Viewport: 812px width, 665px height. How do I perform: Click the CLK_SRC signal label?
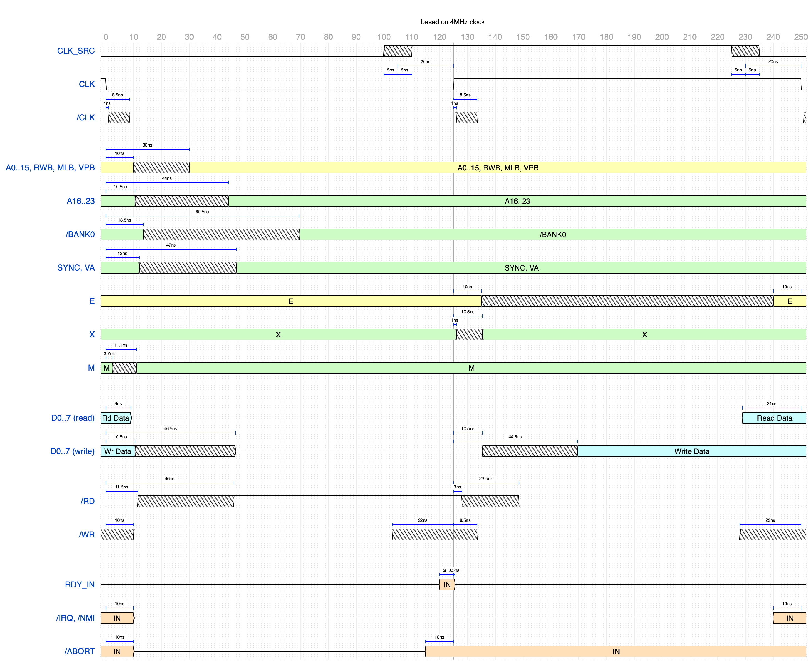pyautogui.click(x=75, y=51)
